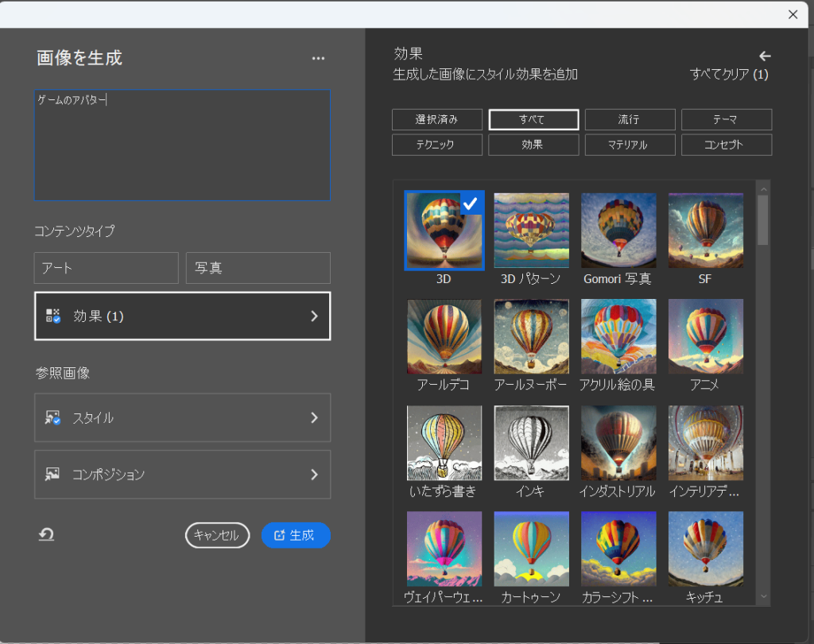The height and width of the screenshot is (644, 814).
Task: Click the コンポジション reference image icon
Action: [x=53, y=474]
